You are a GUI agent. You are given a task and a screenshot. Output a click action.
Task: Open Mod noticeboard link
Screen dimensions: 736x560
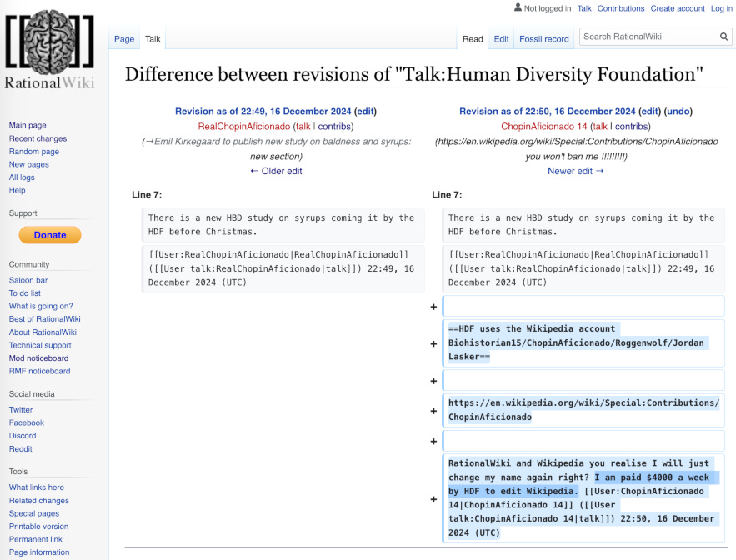38,357
